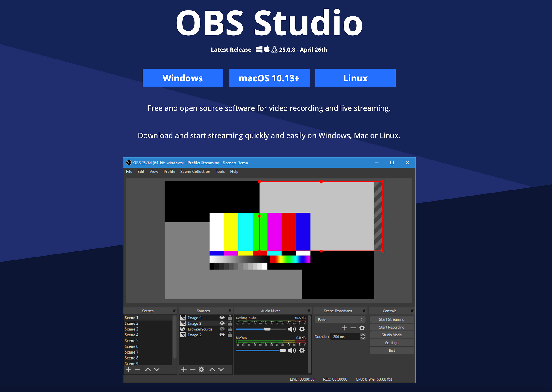Increase the Duration value with the up arrow
This screenshot has height=392, width=552.
[x=363, y=335]
